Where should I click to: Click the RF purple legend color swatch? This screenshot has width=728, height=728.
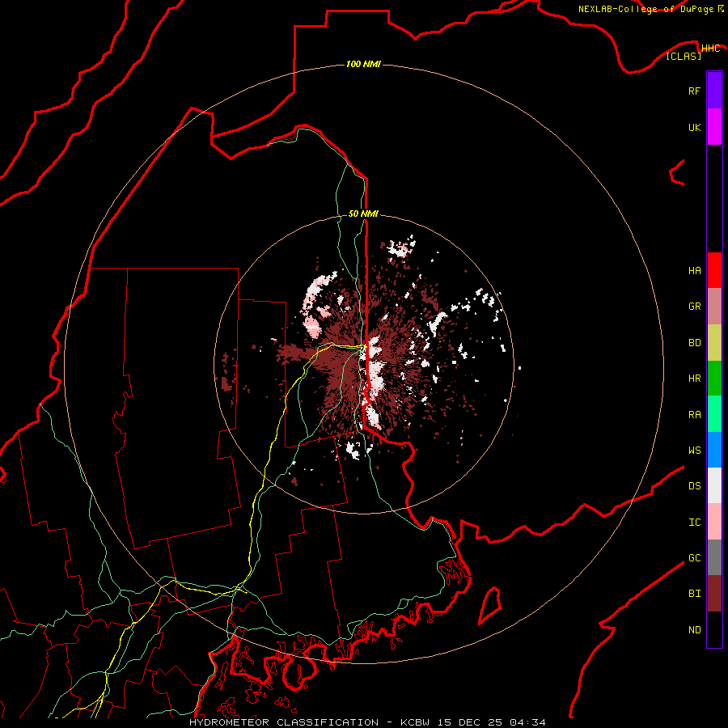[x=714, y=91]
